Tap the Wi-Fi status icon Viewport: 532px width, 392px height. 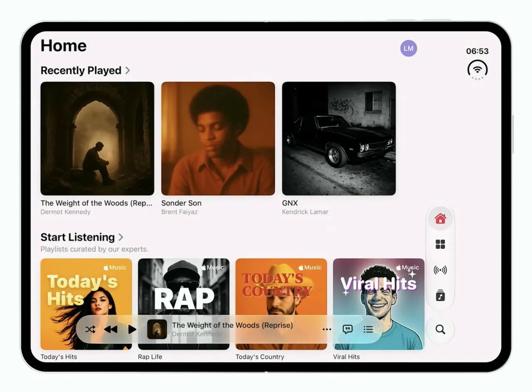tap(478, 69)
